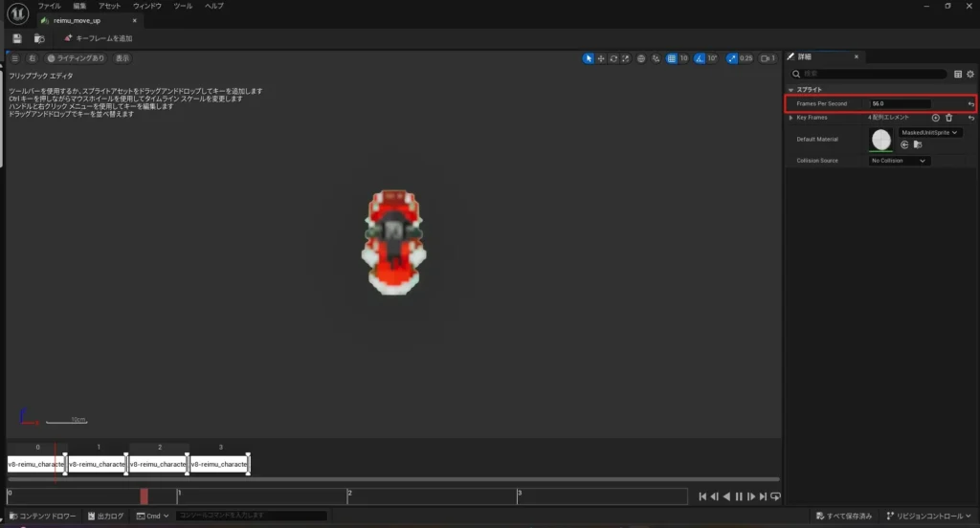980x528 pixels.
Task: Toggle rotation angle snapping
Action: click(x=700, y=58)
